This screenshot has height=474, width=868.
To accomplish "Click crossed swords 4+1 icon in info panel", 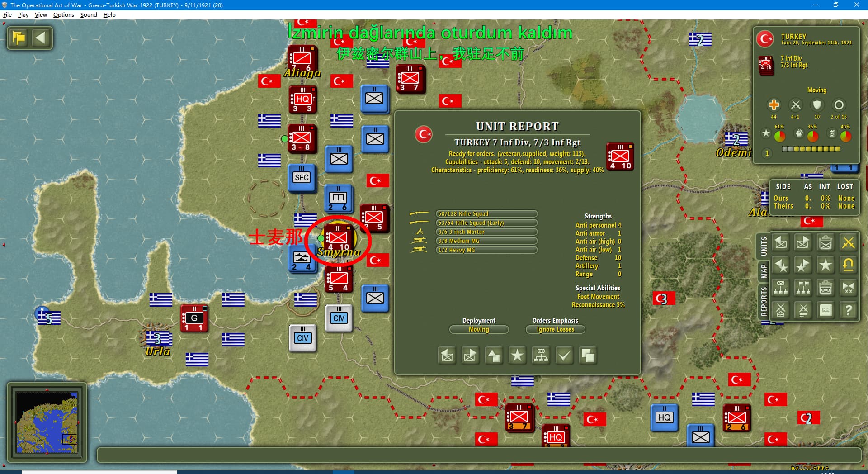I will [x=796, y=105].
